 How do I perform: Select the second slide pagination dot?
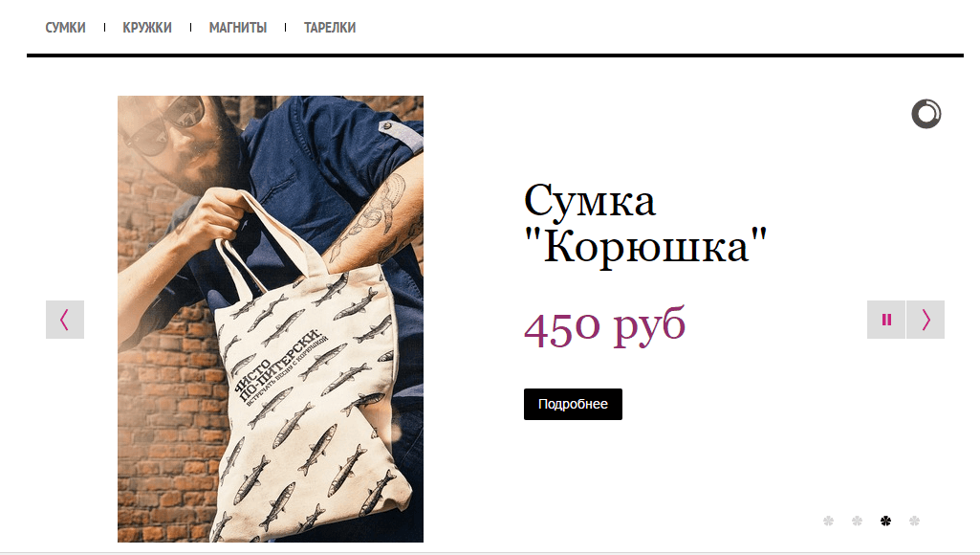[858, 521]
